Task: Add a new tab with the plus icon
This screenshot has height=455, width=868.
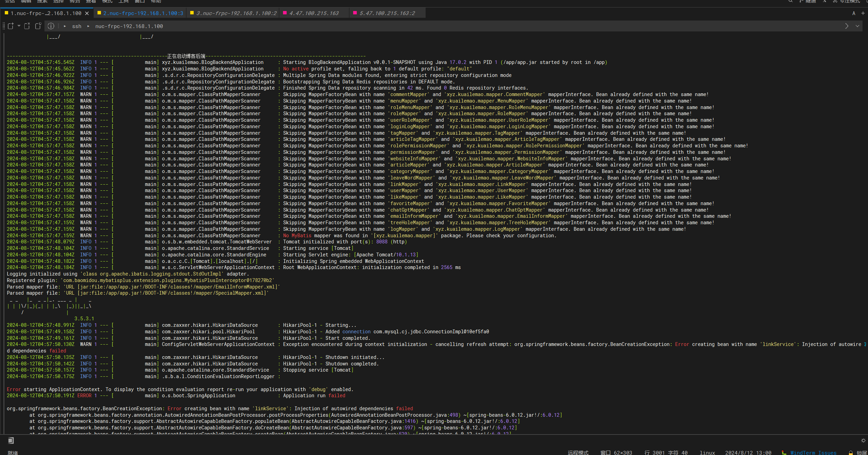Action: point(863,13)
